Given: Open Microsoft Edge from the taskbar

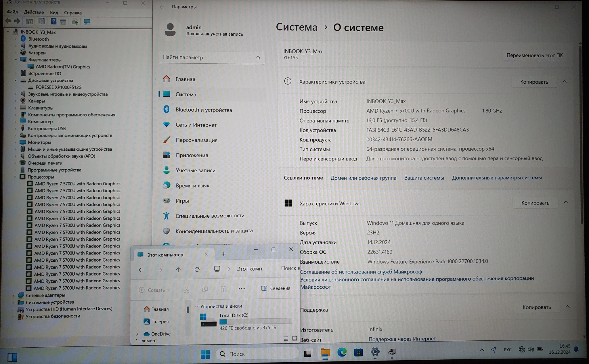Looking at the screenshot, I should tap(342, 352).
